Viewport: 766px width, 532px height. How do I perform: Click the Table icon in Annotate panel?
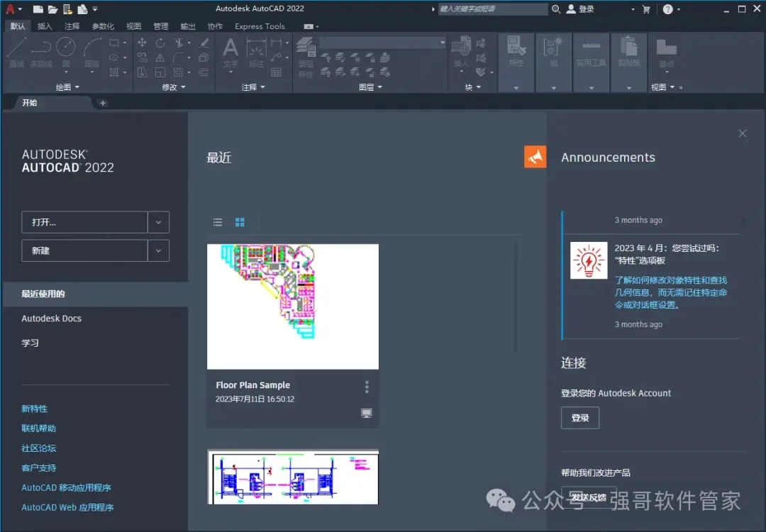277,73
